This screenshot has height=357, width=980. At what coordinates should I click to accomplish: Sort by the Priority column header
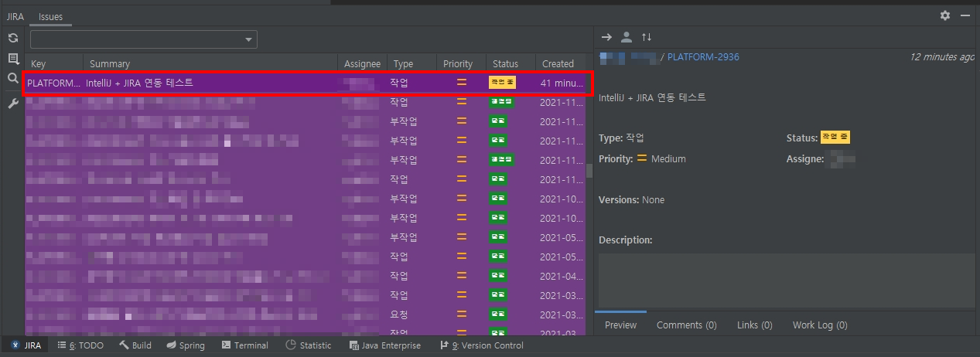point(462,63)
